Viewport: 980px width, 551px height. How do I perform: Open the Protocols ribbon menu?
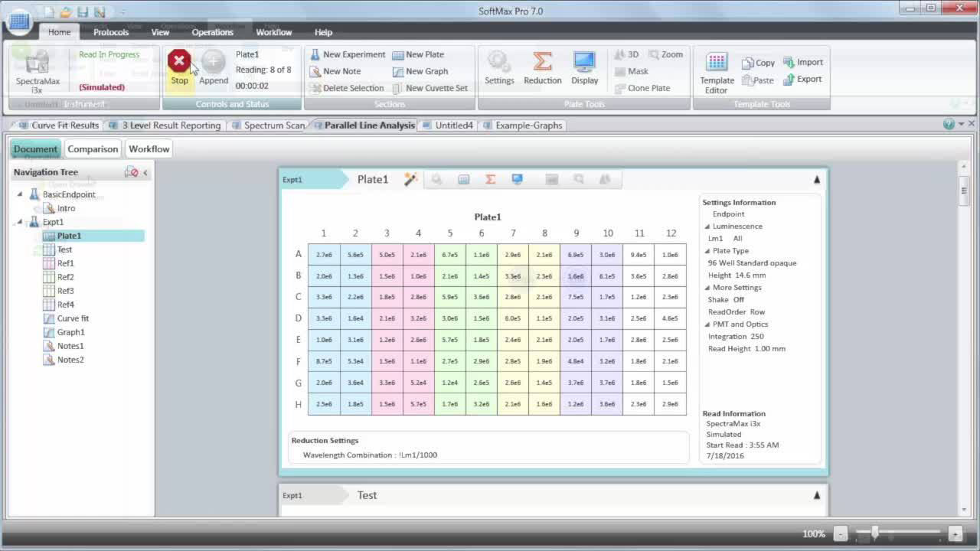click(x=110, y=32)
